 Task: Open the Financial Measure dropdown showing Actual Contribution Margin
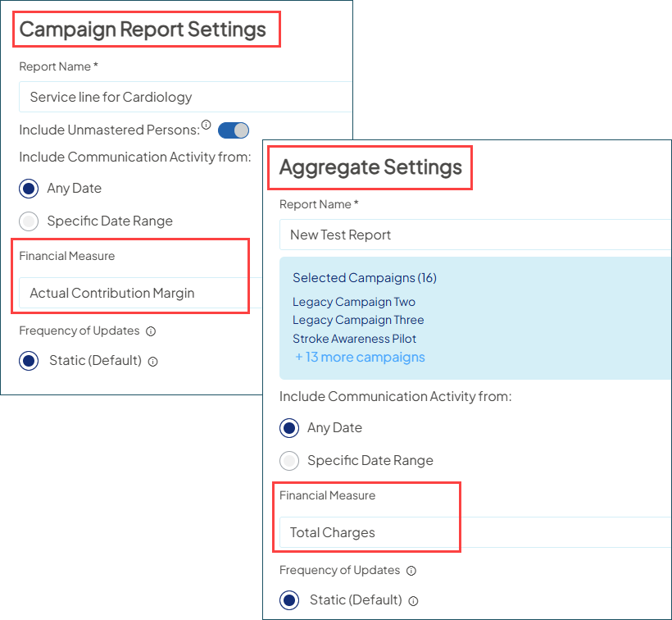coord(131,294)
